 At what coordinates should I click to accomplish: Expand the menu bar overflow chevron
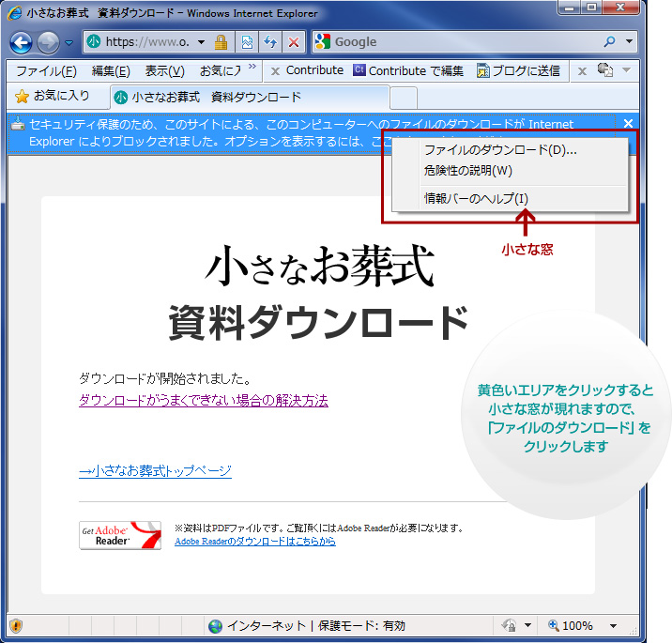252,67
